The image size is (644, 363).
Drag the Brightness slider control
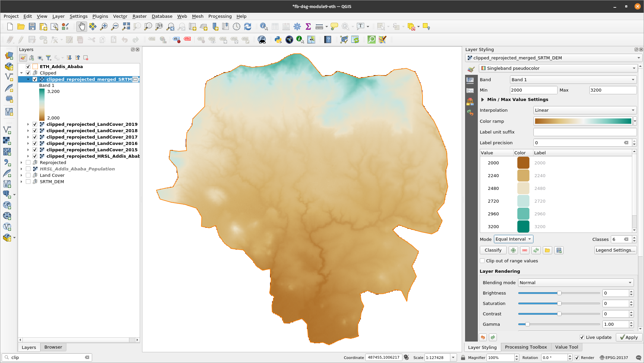tap(560, 293)
